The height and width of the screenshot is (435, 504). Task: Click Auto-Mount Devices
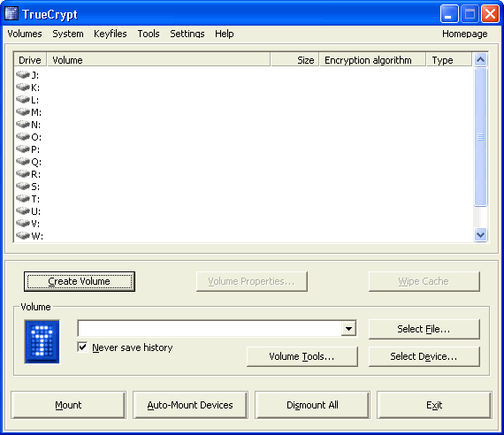pos(190,405)
